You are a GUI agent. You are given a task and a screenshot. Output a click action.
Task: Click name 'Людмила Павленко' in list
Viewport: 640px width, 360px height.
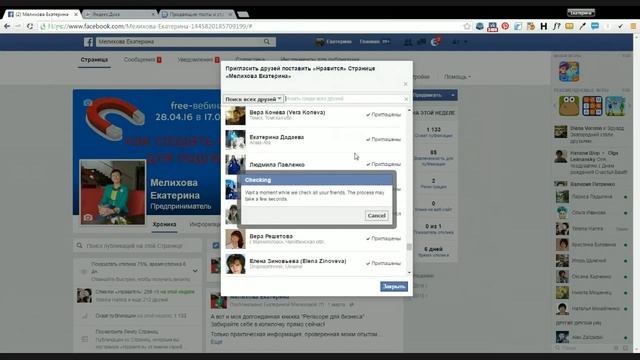(277, 164)
